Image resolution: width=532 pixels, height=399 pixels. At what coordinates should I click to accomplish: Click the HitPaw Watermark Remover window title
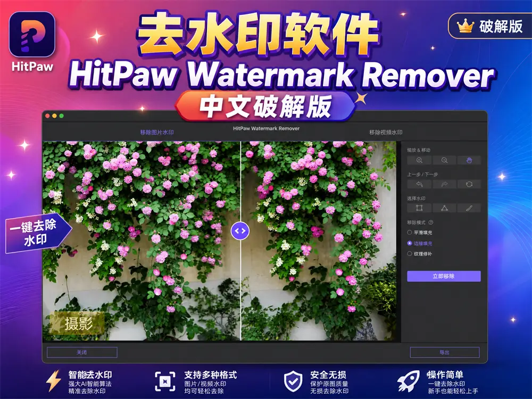(267, 129)
